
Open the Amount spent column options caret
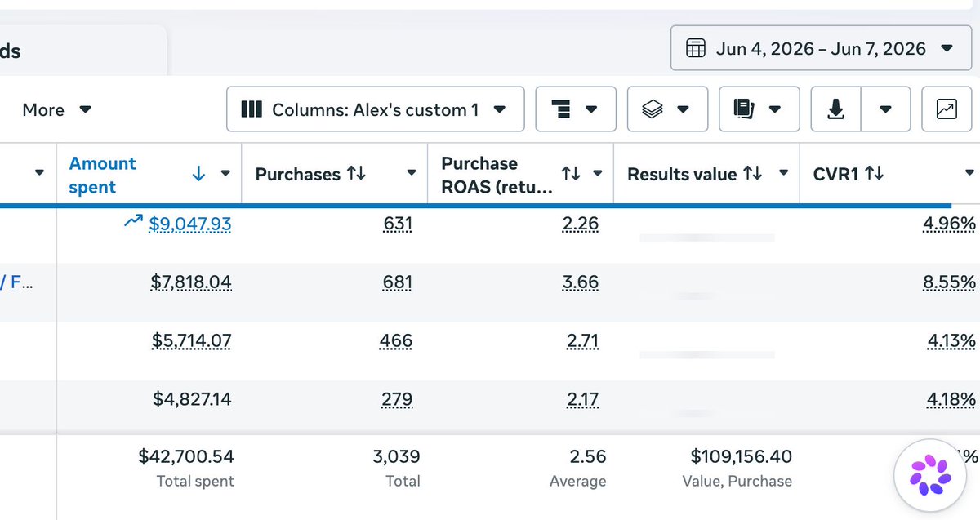pos(226,173)
